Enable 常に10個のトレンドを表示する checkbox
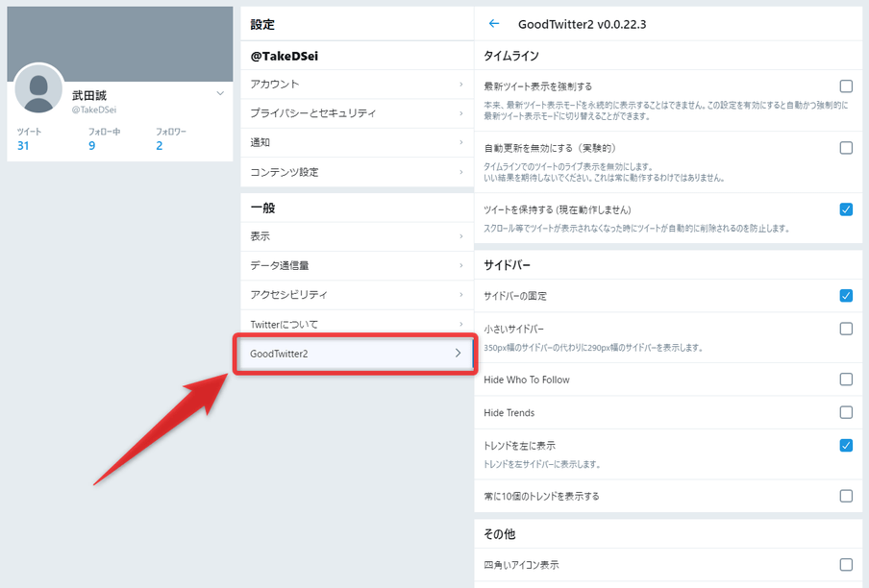Image resolution: width=869 pixels, height=588 pixels. pyautogui.click(x=846, y=496)
